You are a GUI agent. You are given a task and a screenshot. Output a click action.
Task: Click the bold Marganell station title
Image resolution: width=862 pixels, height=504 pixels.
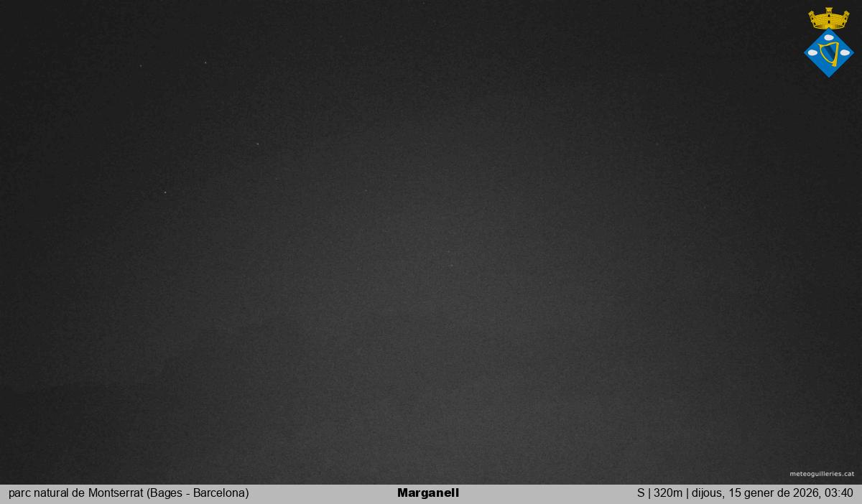(x=427, y=493)
